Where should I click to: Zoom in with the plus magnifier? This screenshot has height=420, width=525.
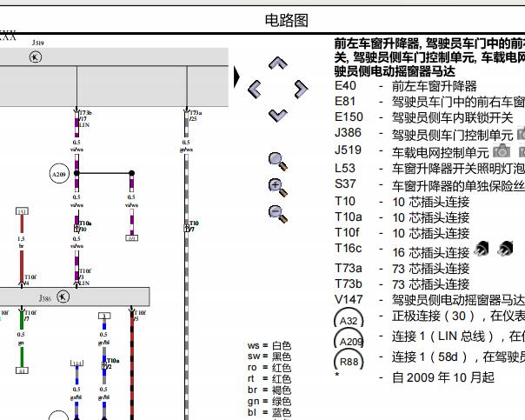tap(278, 188)
